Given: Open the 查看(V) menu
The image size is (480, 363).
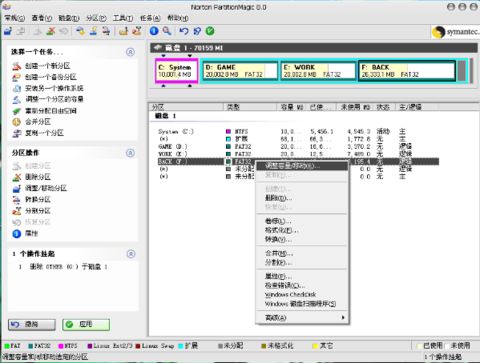Looking at the screenshot, I should pos(42,18).
